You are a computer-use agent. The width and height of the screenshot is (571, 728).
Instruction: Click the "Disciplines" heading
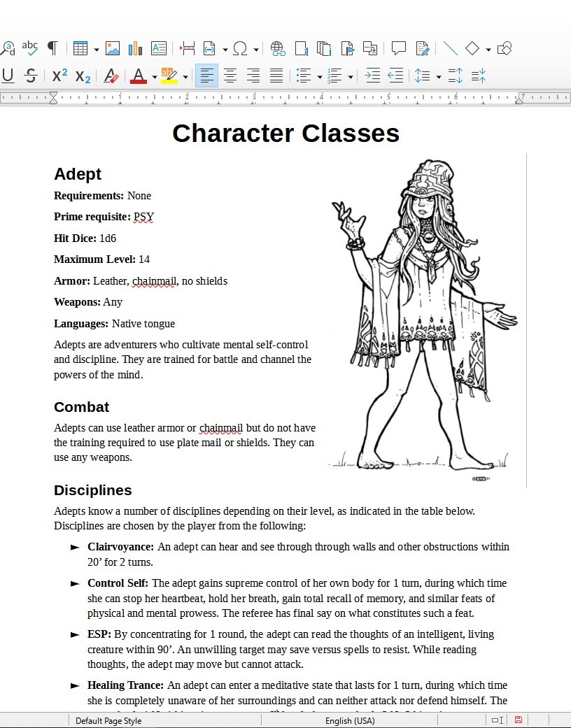click(93, 490)
